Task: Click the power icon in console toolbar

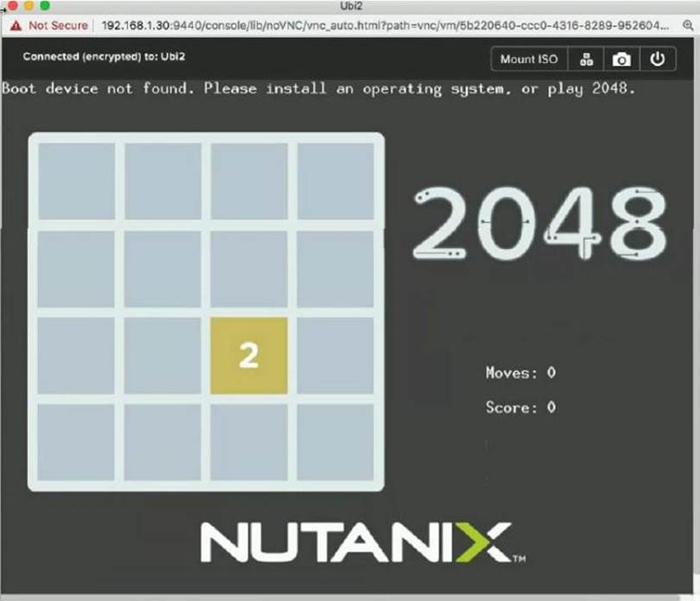Action: (658, 60)
